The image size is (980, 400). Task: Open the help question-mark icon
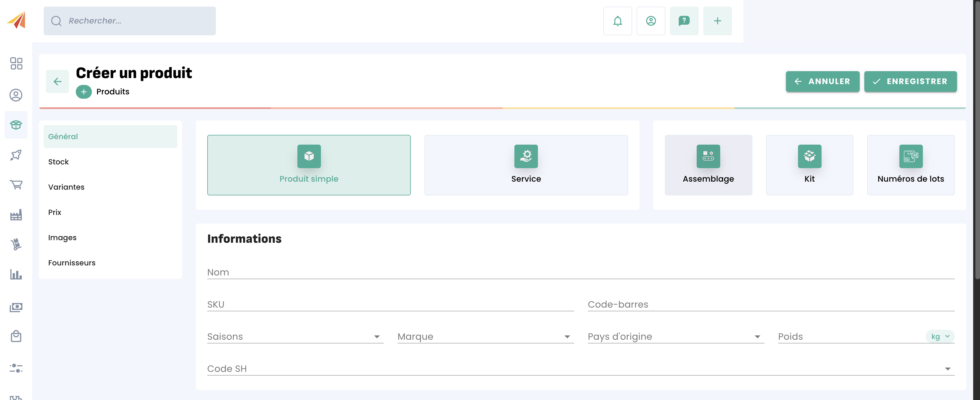[684, 21]
